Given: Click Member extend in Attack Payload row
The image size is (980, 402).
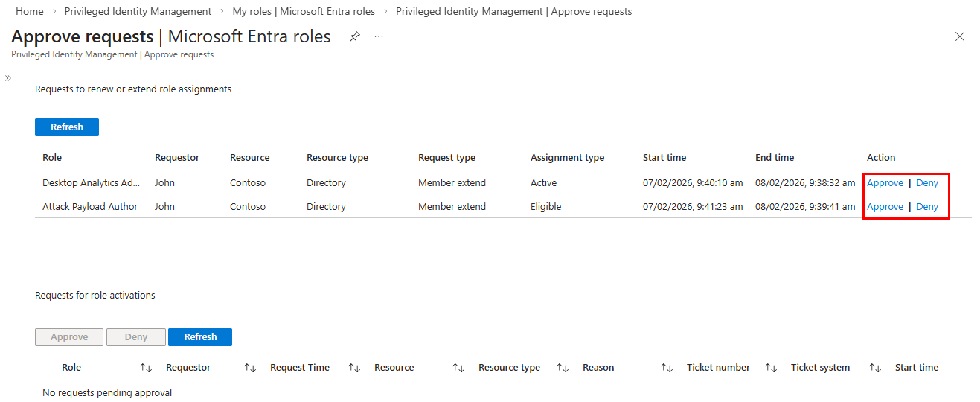Looking at the screenshot, I should [452, 207].
